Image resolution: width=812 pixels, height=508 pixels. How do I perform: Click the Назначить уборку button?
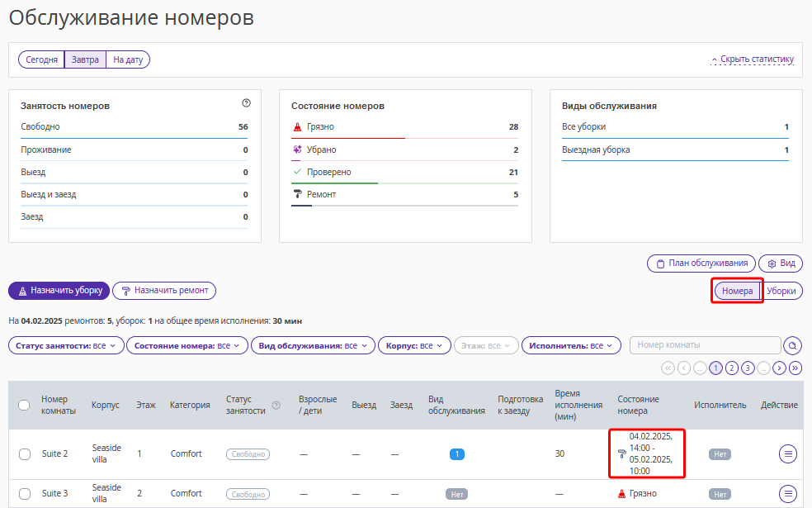[x=59, y=291]
